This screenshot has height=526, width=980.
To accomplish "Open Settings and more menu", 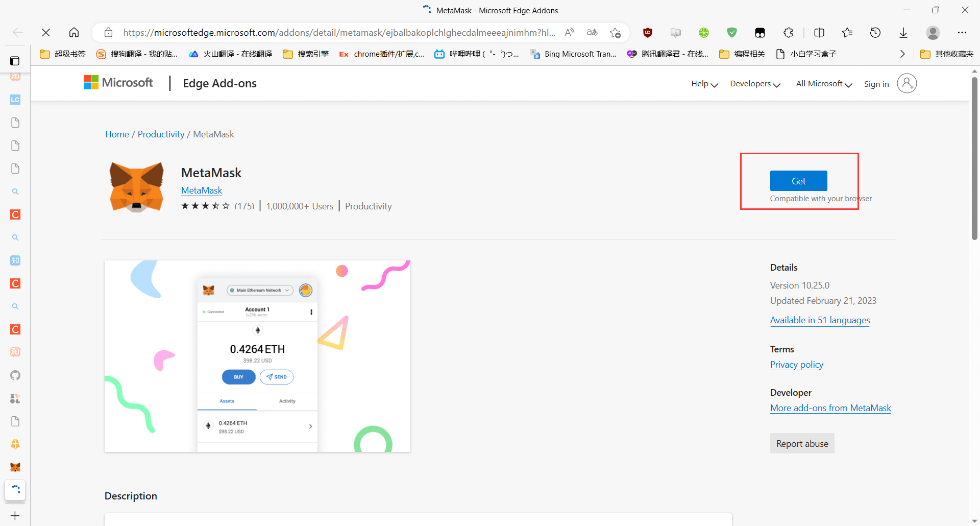I will click(x=962, y=33).
